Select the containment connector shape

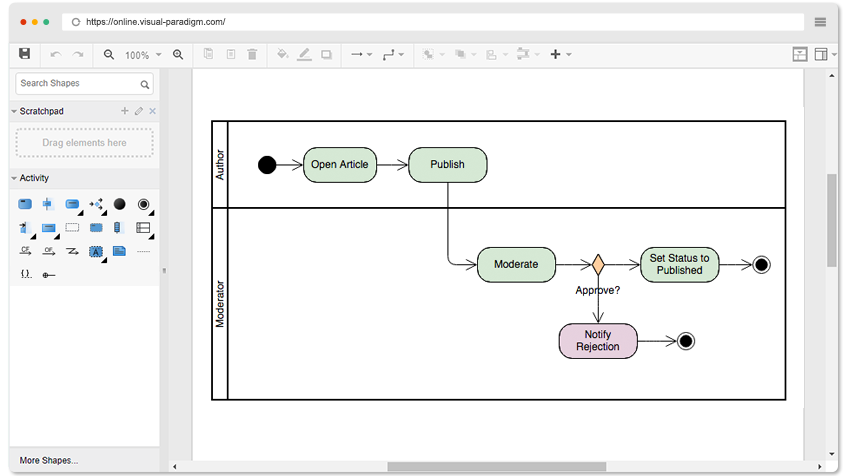pos(49,275)
